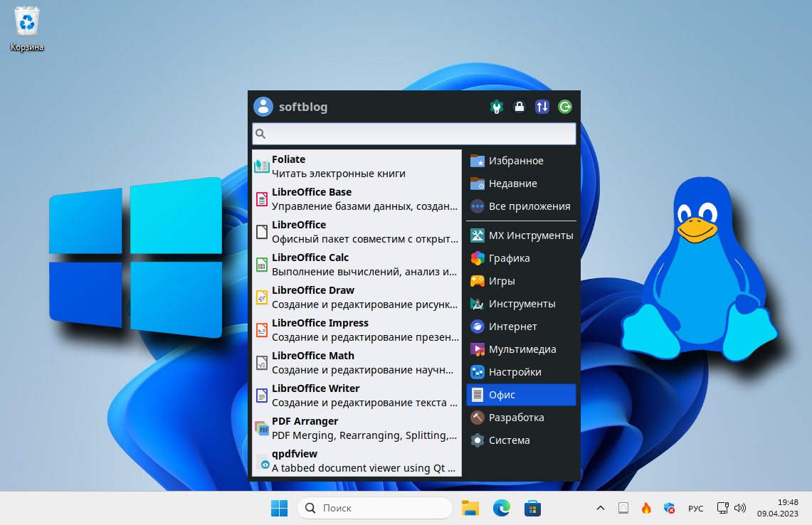The image size is (812, 525).
Task: Select the Избранное category
Action: click(521, 161)
